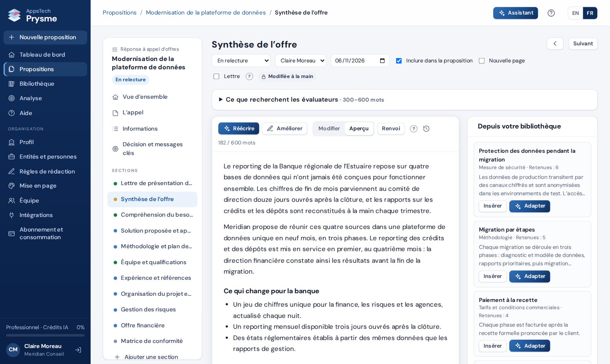Open Équipe in the sidebar

45,201
